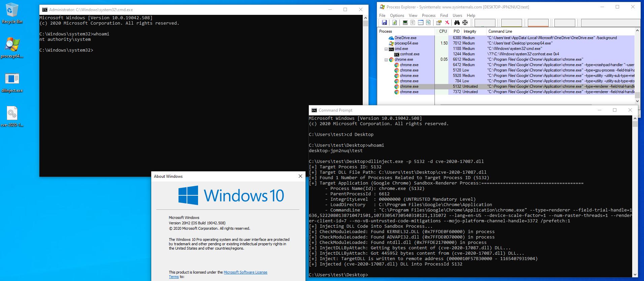Sort by the Integrity column header
This screenshot has width=644, height=281.
pyautogui.click(x=474, y=31)
